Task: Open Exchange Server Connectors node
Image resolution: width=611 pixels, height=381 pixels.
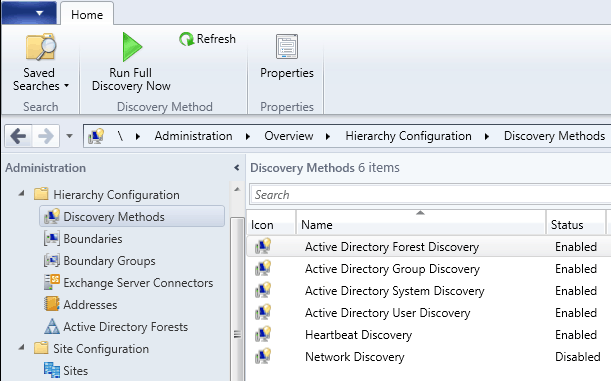Action: [x=129, y=282]
